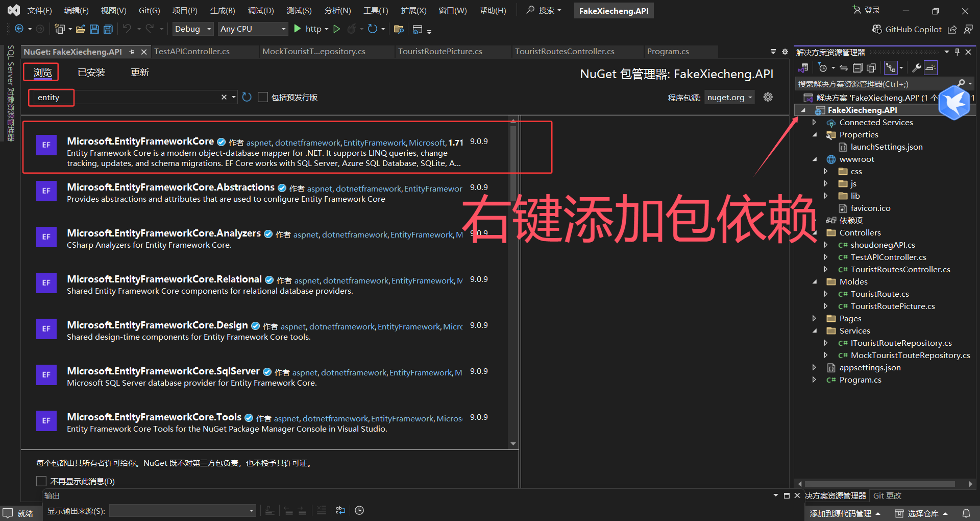Click 选择仓库 in status bar

click(x=922, y=513)
